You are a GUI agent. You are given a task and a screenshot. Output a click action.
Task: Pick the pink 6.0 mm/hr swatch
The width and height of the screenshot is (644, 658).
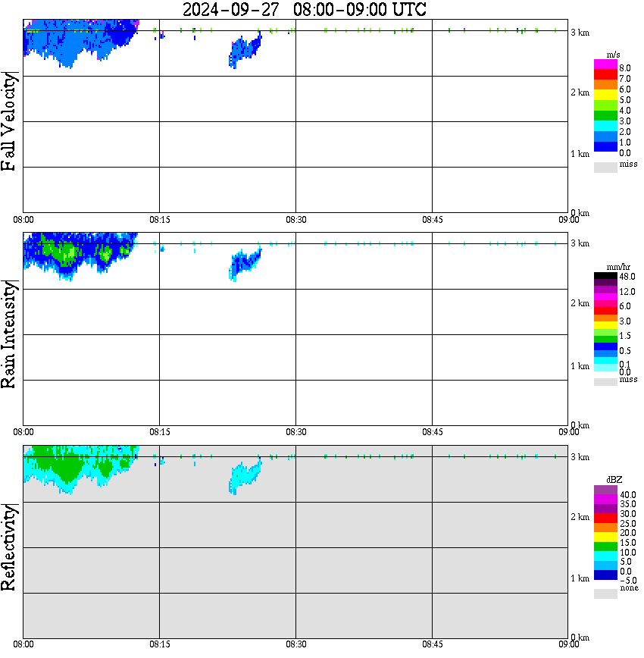click(x=605, y=304)
